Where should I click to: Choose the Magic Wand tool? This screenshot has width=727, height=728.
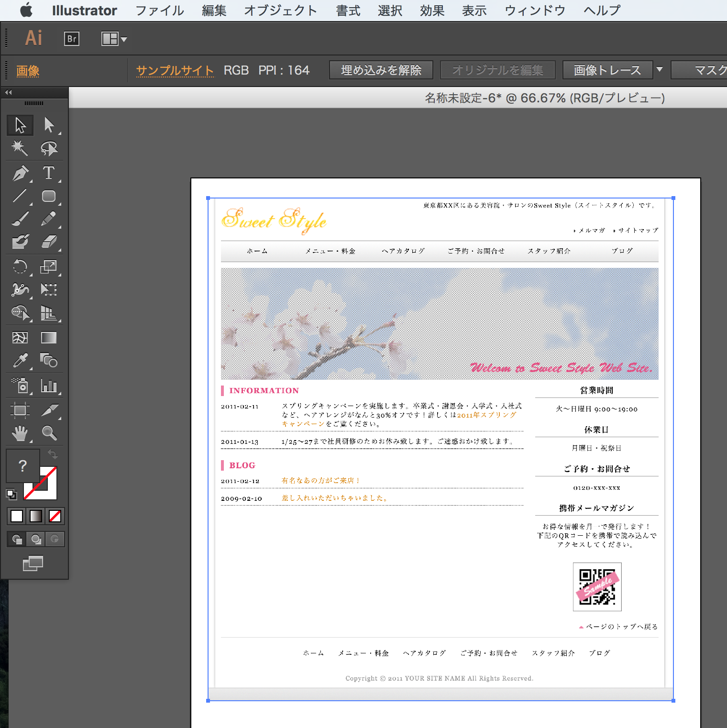pos(20,148)
